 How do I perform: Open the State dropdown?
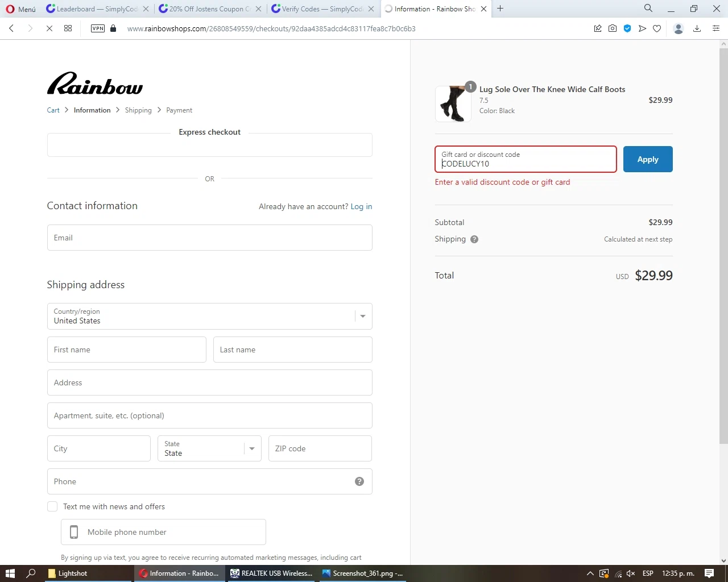209,448
